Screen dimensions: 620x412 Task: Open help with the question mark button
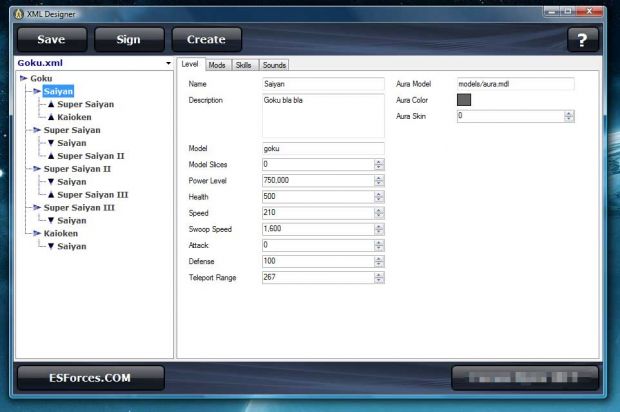(x=582, y=40)
